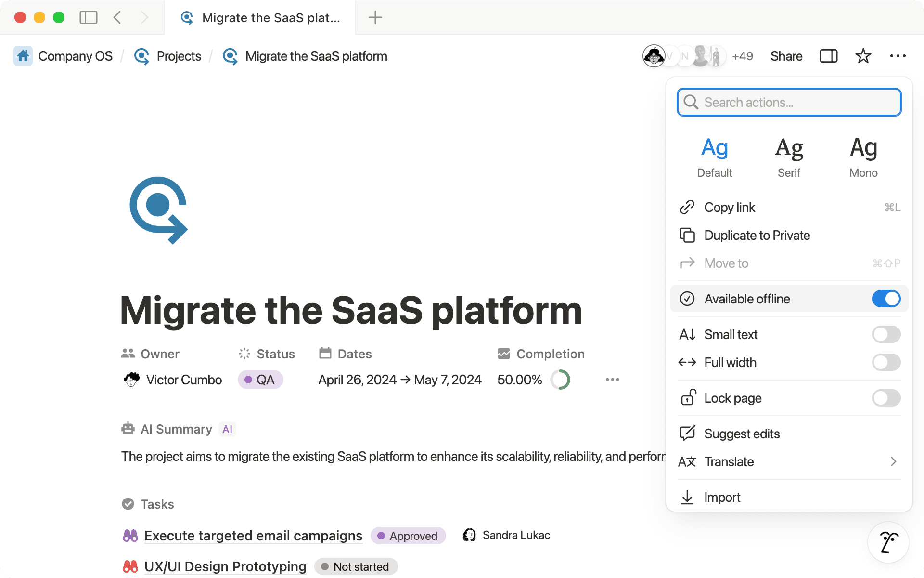Click the back navigation arrow
The image size is (924, 578).
pos(117,18)
